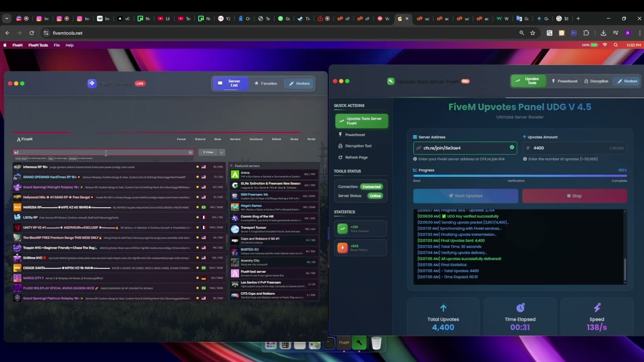Viewport: 644px width, 362px height.
Task: Open the Anarchy City featured server
Action: [274, 262]
